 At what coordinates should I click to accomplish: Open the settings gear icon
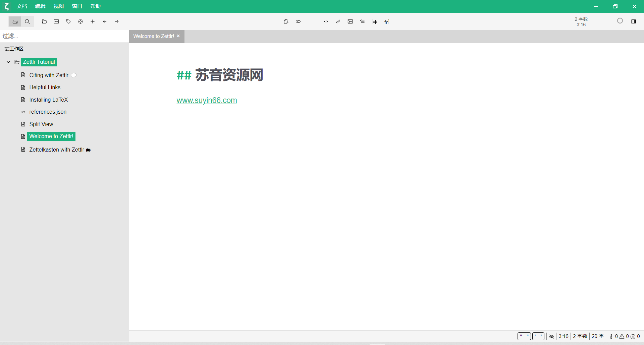[80, 21]
